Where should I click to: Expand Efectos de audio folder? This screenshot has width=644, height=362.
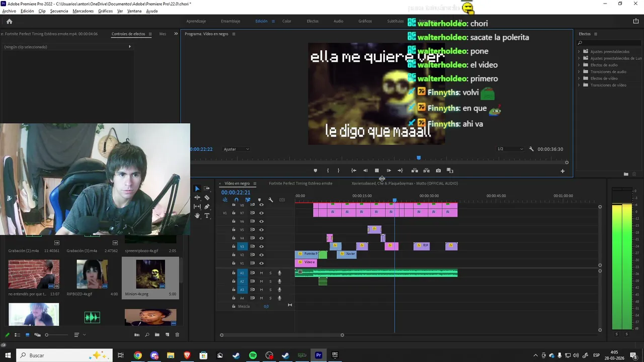pyautogui.click(x=579, y=65)
